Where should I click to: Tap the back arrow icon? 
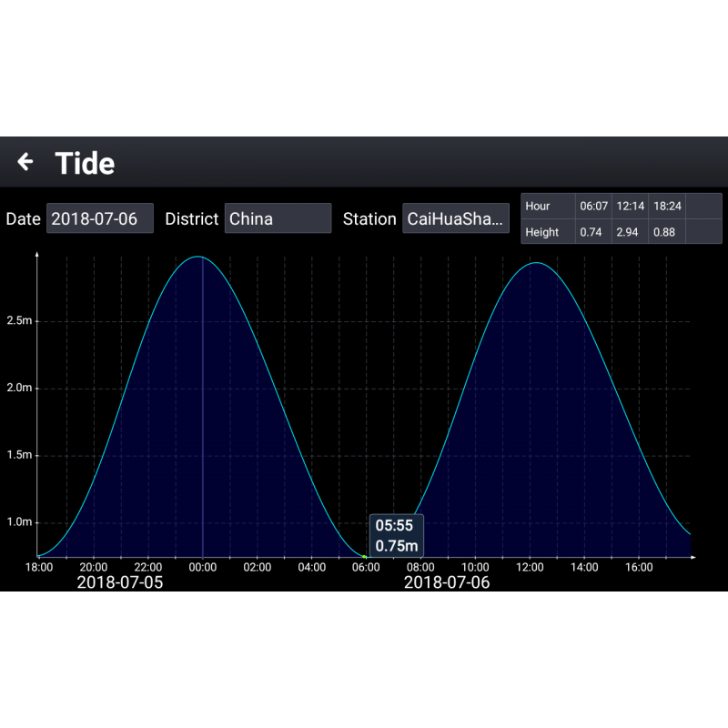click(25, 162)
